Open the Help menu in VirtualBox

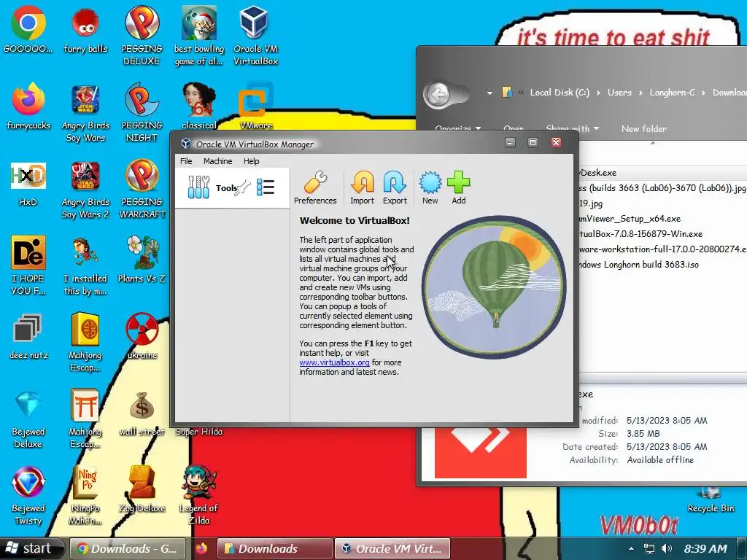point(252,161)
